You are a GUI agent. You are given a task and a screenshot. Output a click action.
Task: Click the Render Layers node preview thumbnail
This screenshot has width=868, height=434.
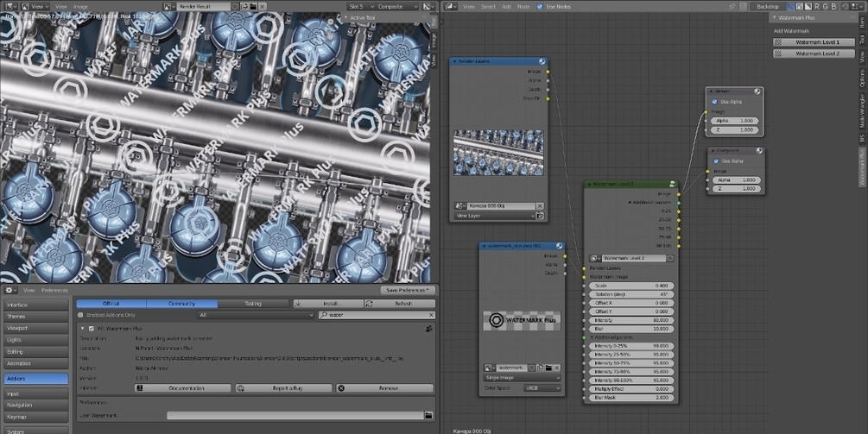click(498, 153)
